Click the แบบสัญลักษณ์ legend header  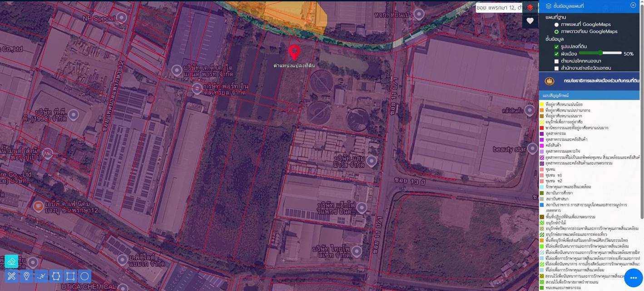[x=589, y=95]
